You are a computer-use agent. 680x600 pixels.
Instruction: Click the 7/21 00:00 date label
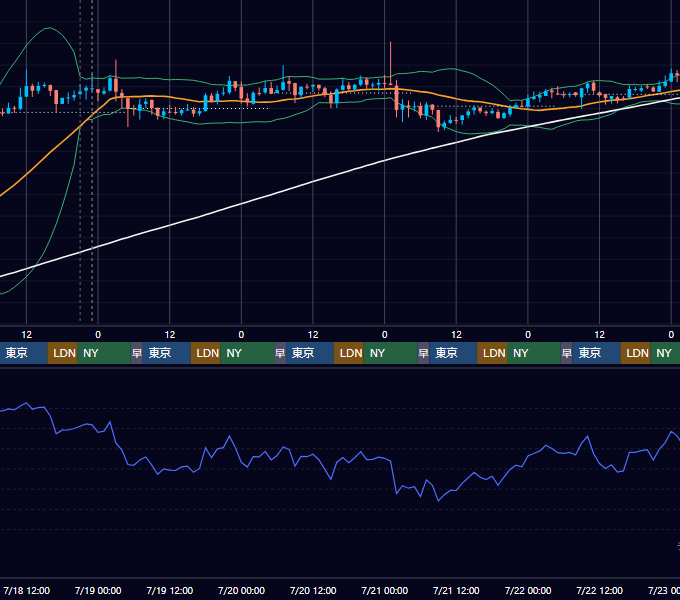click(384, 590)
